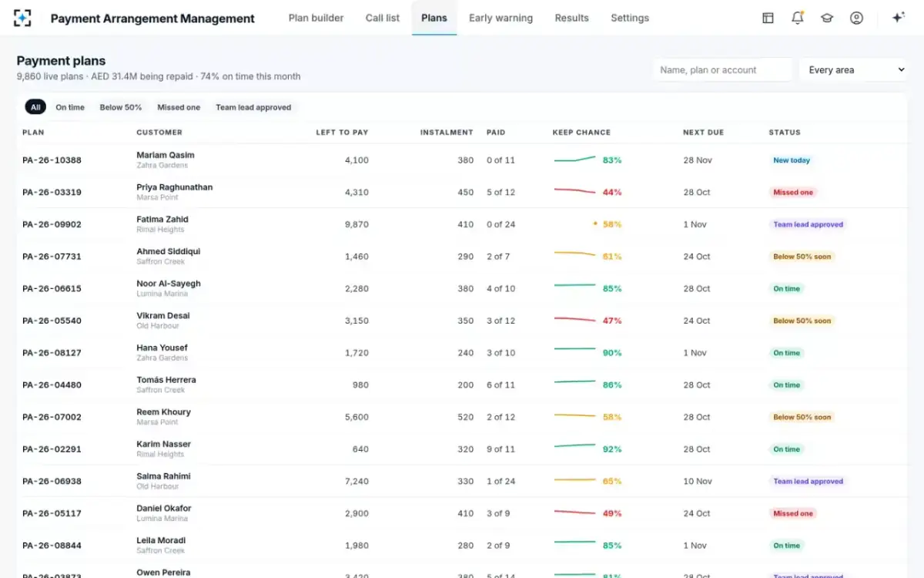Filter plans by Missed one
The image size is (924, 578).
179,107
